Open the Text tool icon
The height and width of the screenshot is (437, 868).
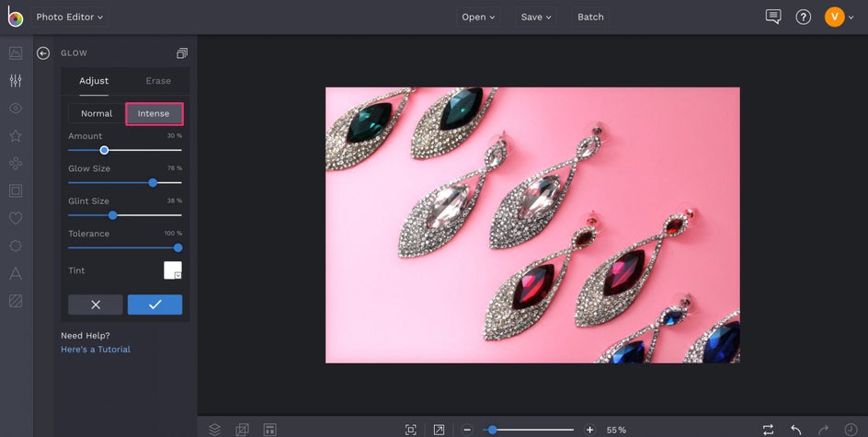tap(16, 273)
